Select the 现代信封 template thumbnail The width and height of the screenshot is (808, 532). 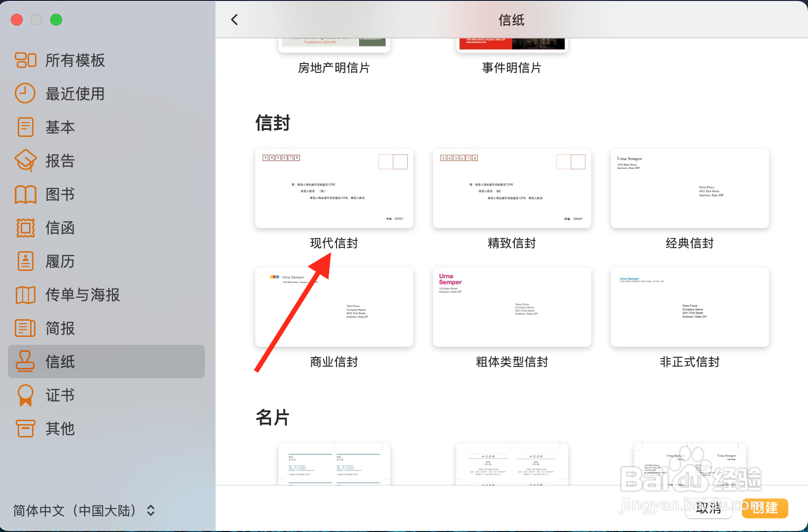coord(334,189)
